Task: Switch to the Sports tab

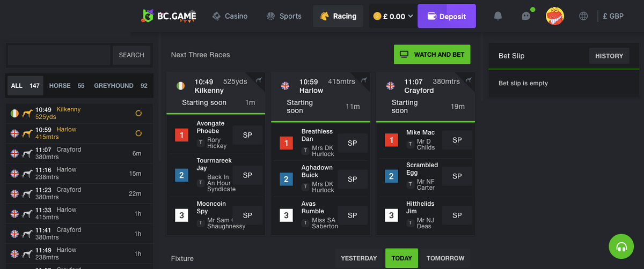Action: pos(284,16)
